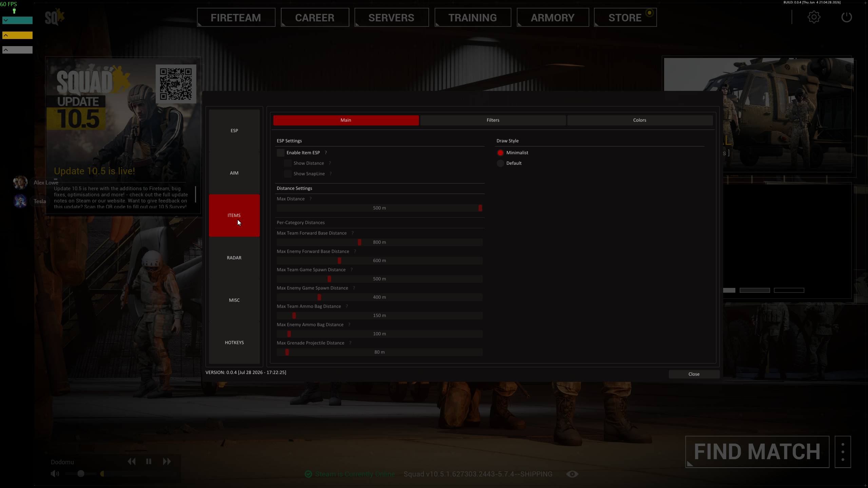Open the STORE page
868x488 pixels.
coord(625,17)
